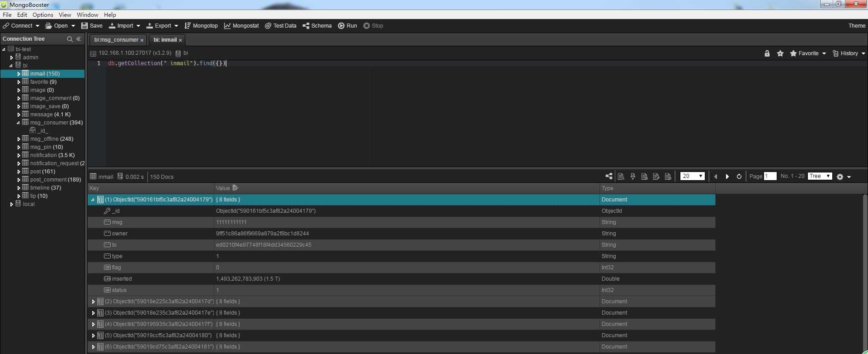Open the File menu
The height and width of the screenshot is (354, 868).
click(x=7, y=15)
